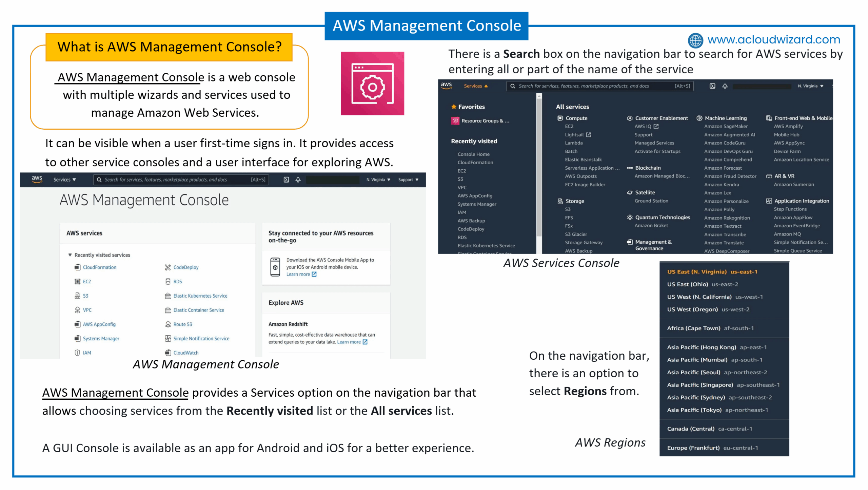Select Systems Manager under Recently visited

[477, 204]
